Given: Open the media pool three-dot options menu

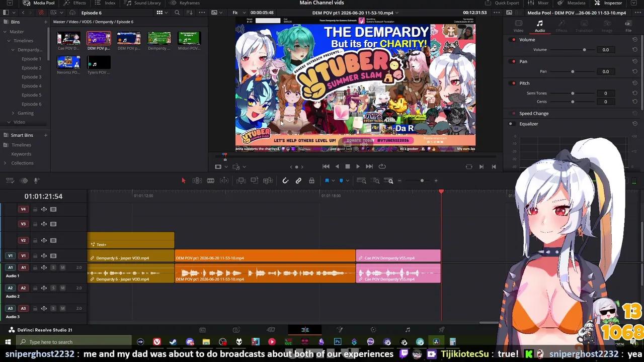Looking at the screenshot, I should 202,13.
